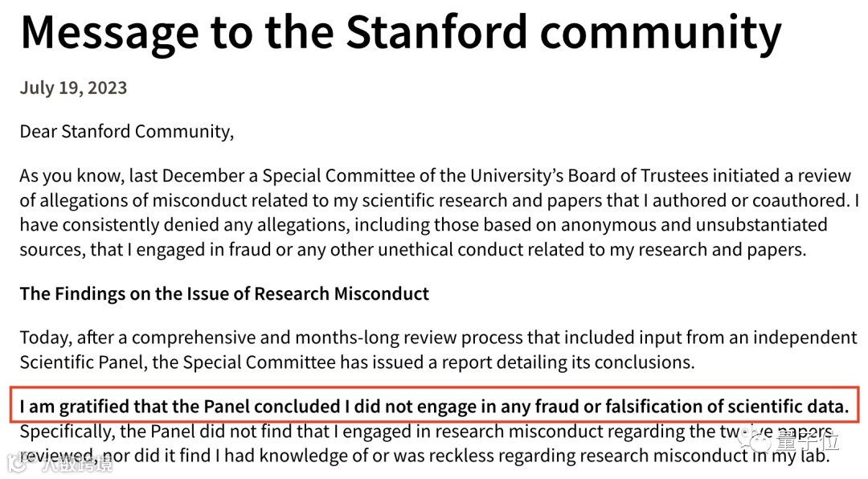Click the 量子位 watermark text

click(x=807, y=441)
